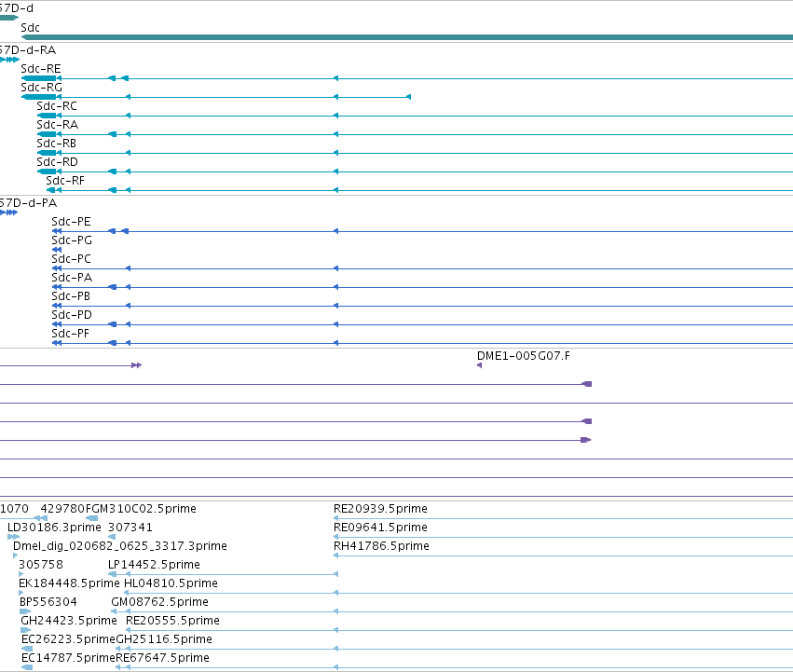Screen dimensions: 793x672
Task: Open the Sdc-RC transcript label
Action: click(57, 106)
